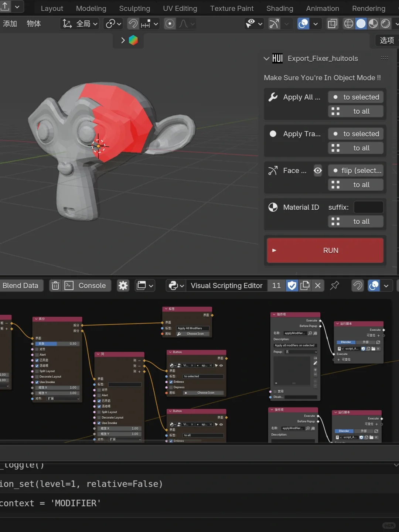Switch to the Shading workspace tab

pyautogui.click(x=280, y=8)
